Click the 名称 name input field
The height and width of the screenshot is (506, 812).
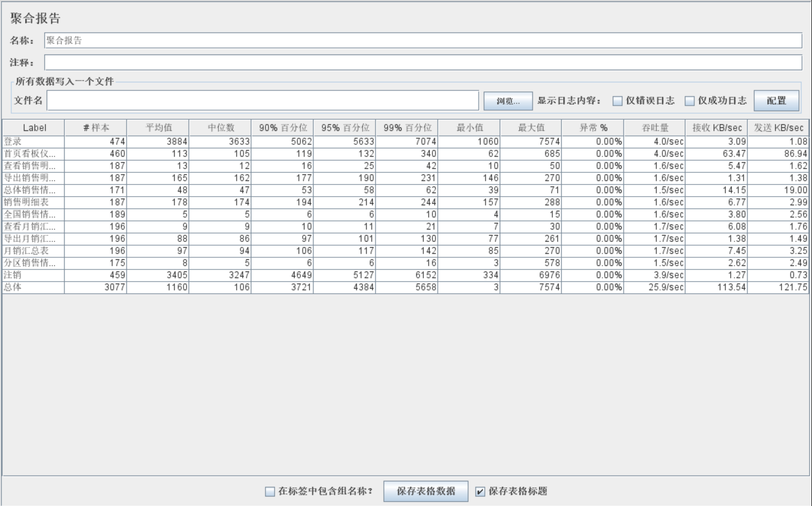[422, 40]
